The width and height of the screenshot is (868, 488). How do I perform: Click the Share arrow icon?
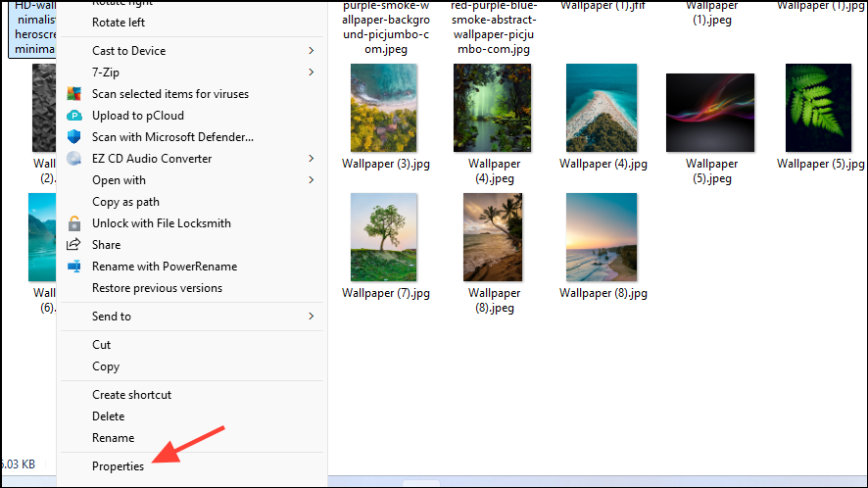tap(73, 245)
